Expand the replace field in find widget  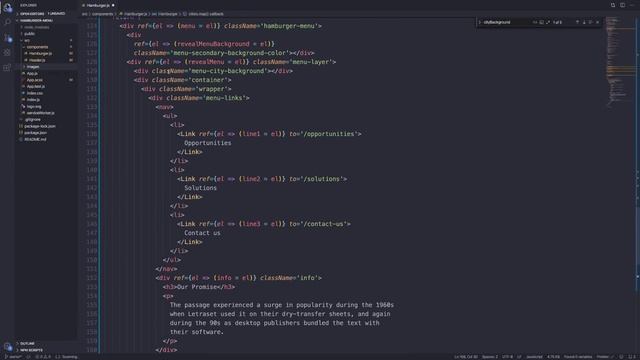[480, 22]
